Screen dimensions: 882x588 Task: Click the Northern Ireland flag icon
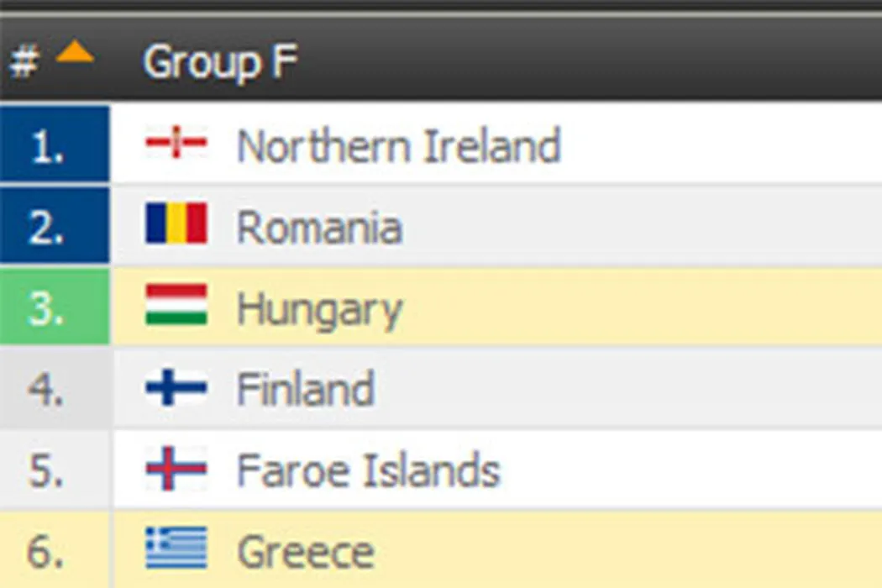point(176,144)
